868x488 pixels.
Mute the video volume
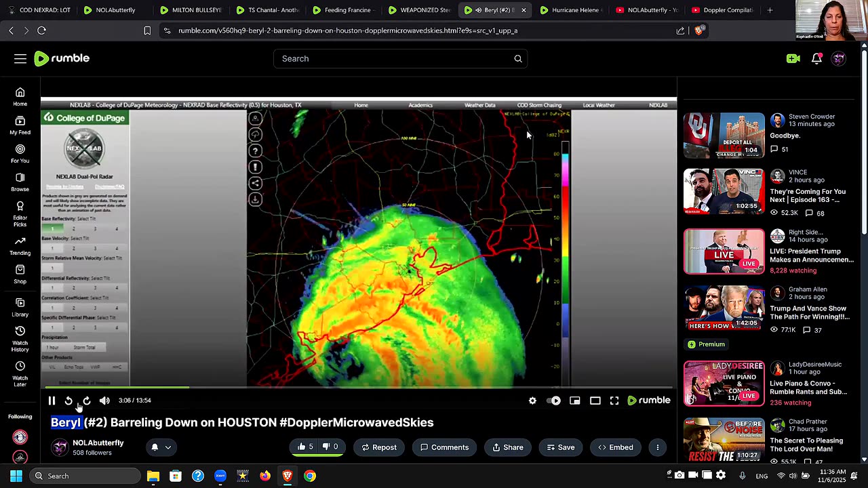(x=104, y=401)
